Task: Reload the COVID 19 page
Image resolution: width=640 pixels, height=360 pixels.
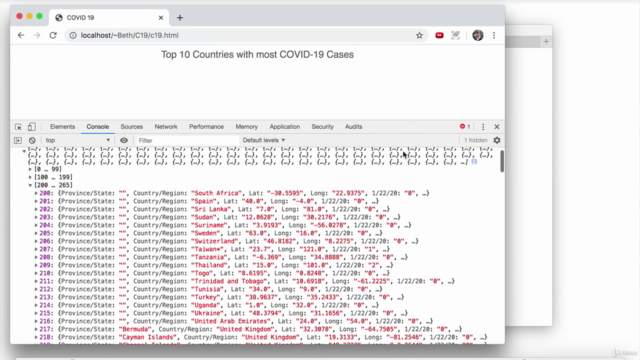Action: [x=53, y=36]
